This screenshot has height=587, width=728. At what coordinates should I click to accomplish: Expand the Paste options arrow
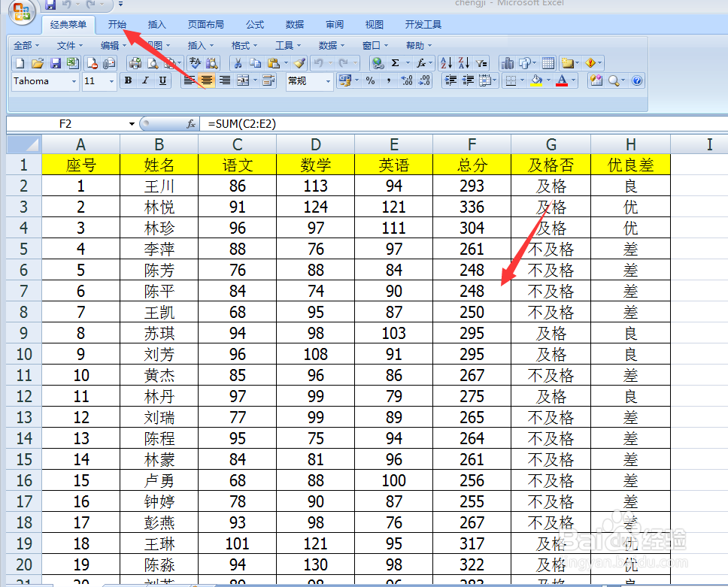286,63
